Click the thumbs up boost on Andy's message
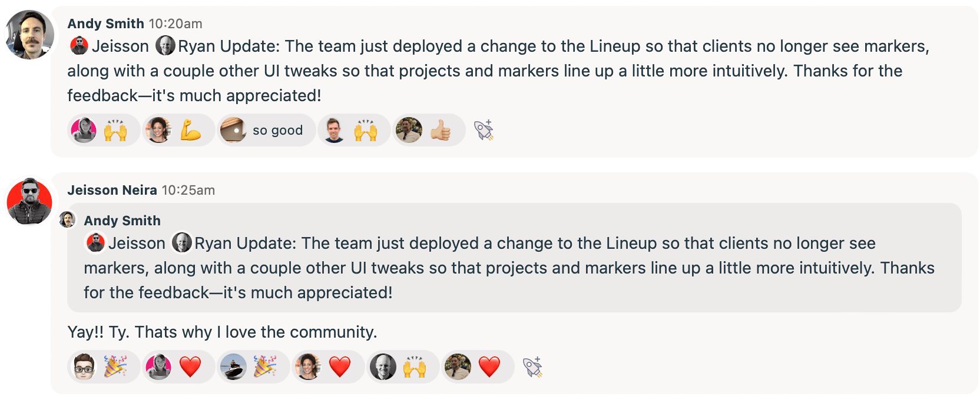The width and height of the screenshot is (980, 400). click(x=429, y=130)
